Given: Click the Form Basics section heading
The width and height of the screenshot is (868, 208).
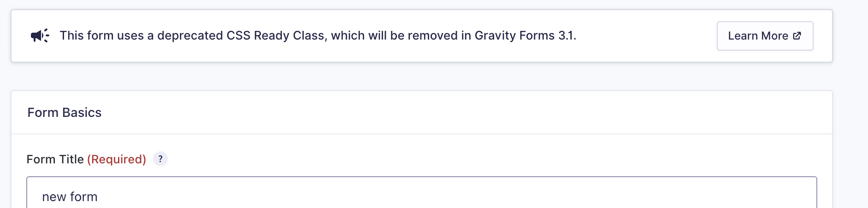Looking at the screenshot, I should point(65,113).
